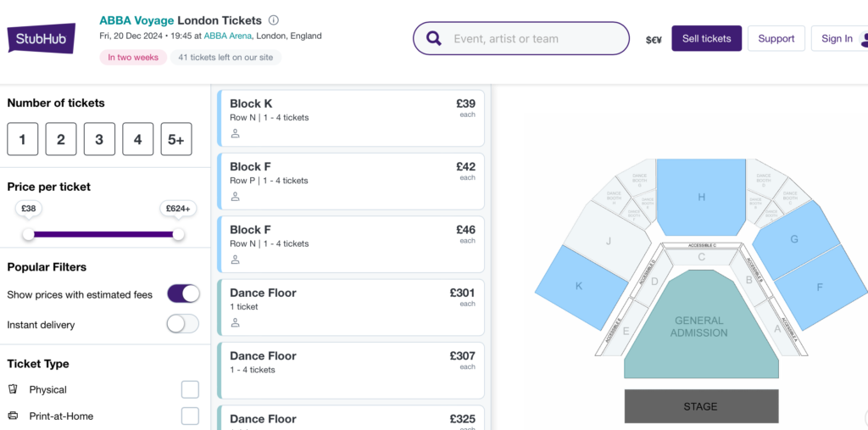Click the minimum price slider handle
The height and width of the screenshot is (430, 868).
point(29,234)
